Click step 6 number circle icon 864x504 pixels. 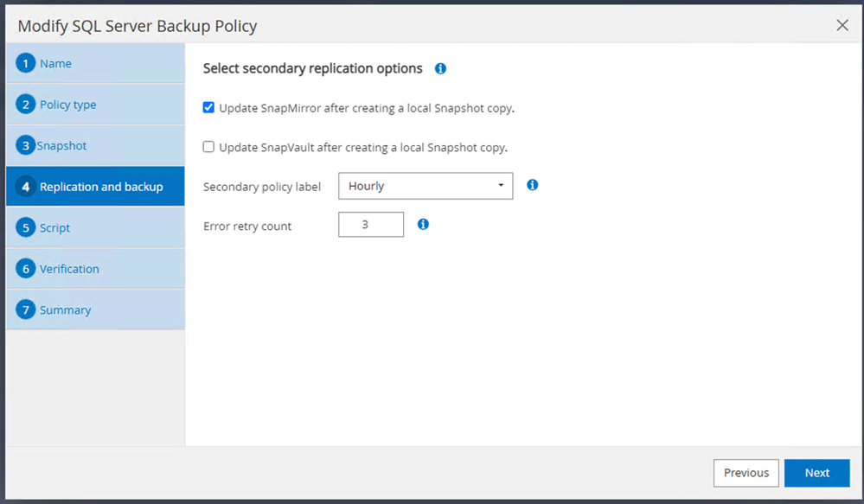[26, 269]
